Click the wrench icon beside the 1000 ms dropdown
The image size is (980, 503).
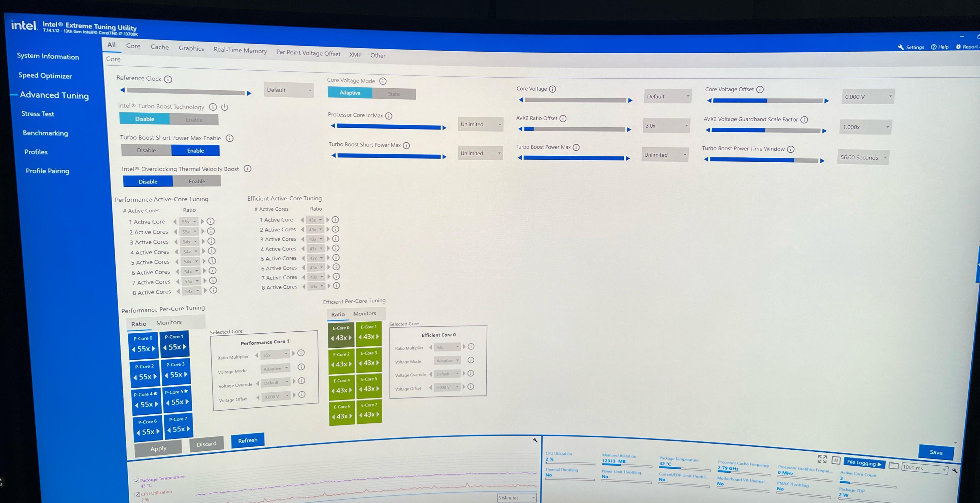point(955,471)
